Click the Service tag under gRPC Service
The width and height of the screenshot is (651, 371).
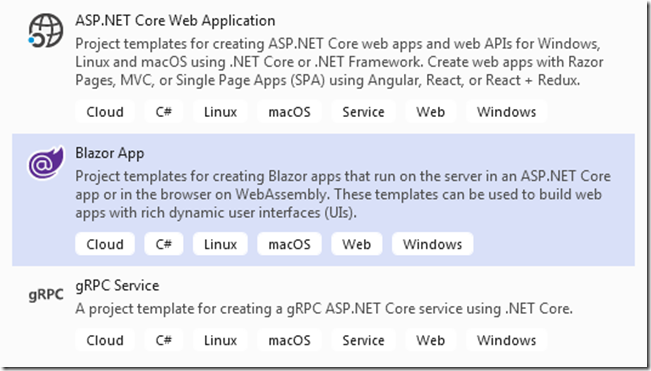click(363, 340)
